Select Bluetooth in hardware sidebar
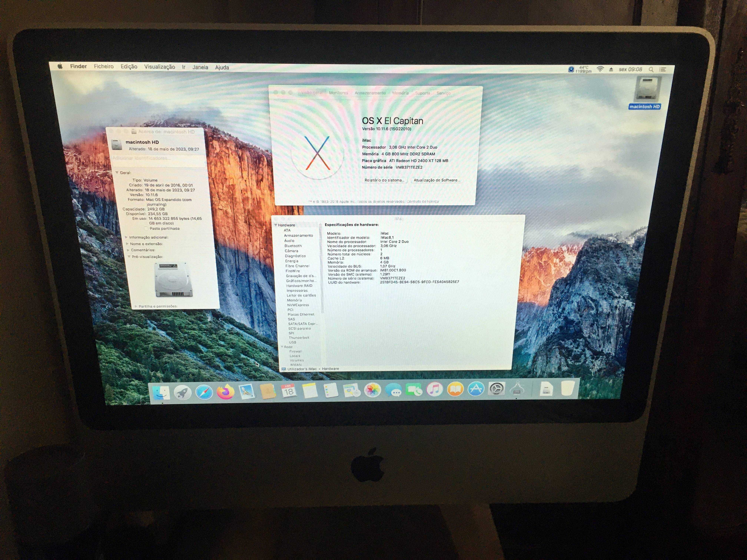 pos(293,246)
